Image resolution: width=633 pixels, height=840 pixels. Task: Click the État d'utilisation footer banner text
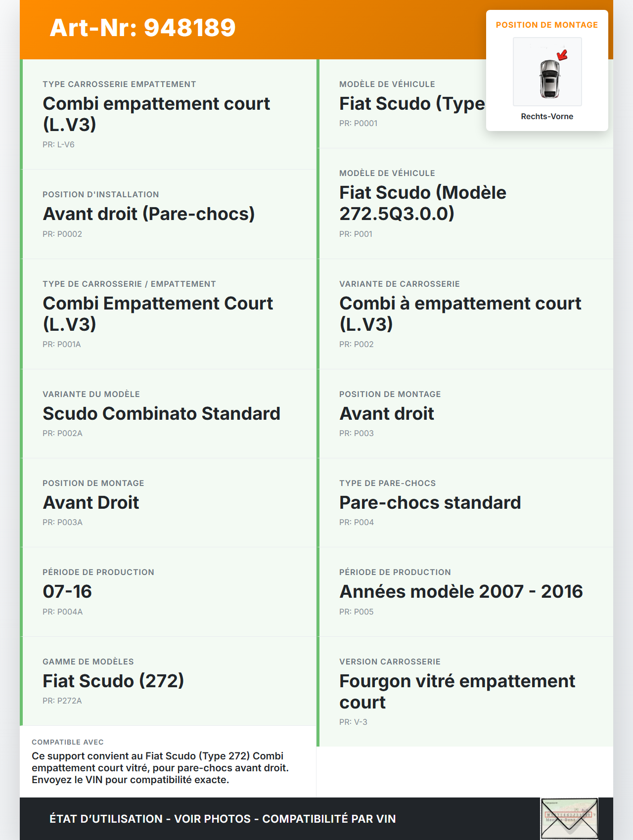223,819
